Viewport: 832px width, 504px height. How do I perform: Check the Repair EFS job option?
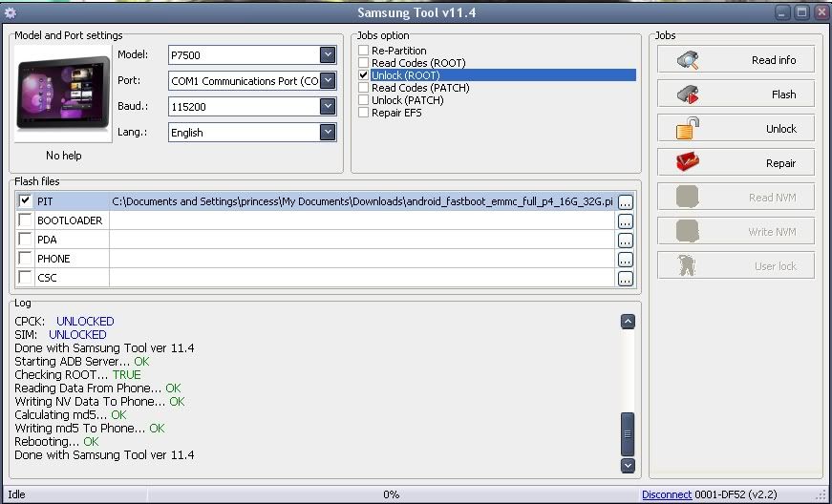[x=363, y=113]
